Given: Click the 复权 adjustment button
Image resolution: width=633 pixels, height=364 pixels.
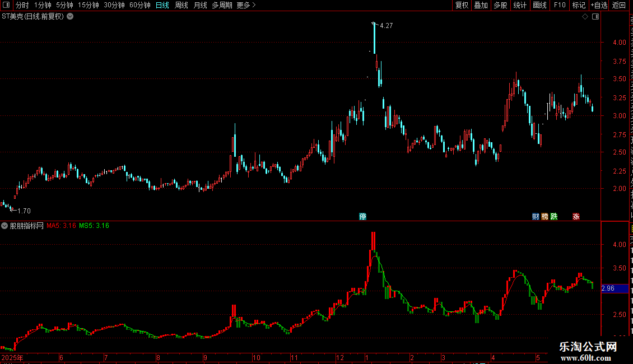Looking at the screenshot, I should (462, 5).
